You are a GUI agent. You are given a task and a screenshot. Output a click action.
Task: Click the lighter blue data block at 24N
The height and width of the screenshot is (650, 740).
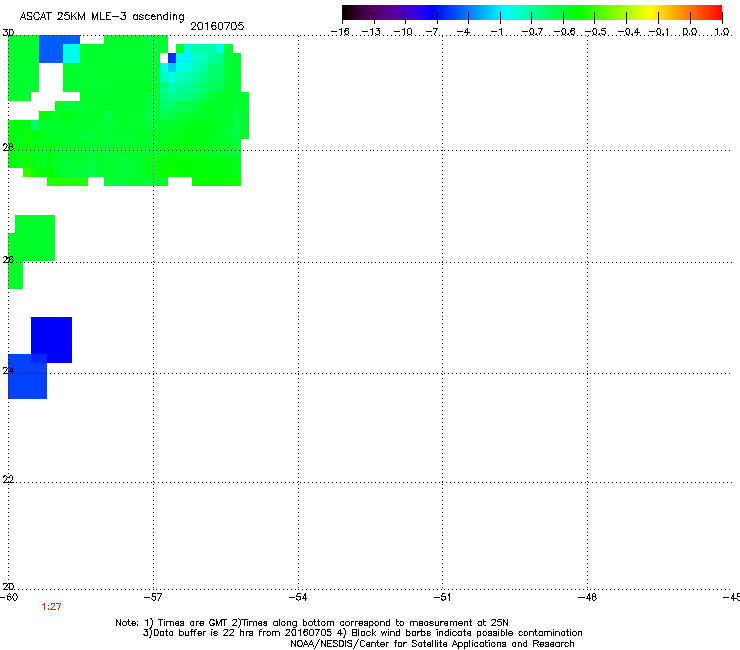click(27, 376)
